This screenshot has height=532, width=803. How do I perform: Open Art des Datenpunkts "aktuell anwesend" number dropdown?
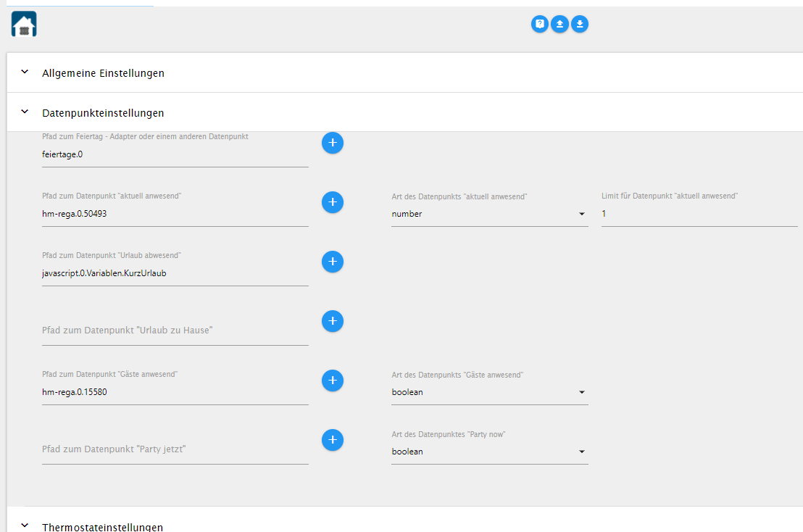pos(490,214)
